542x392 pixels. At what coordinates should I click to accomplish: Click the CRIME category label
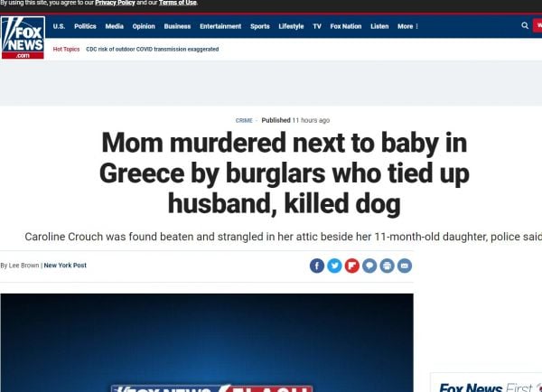[244, 120]
